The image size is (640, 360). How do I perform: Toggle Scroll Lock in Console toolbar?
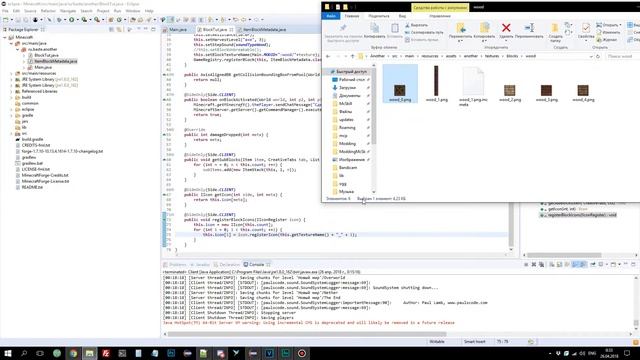click(560, 264)
